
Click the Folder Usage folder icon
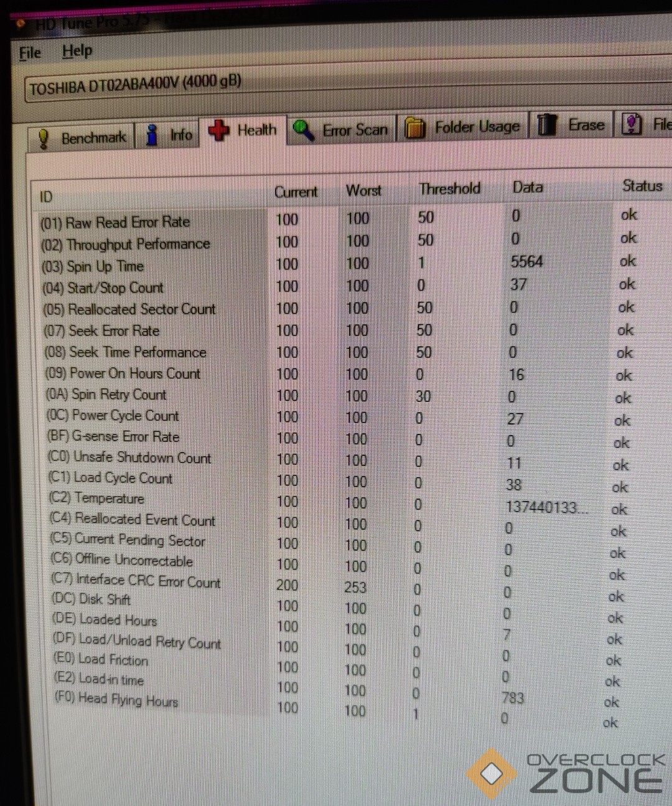(x=415, y=128)
